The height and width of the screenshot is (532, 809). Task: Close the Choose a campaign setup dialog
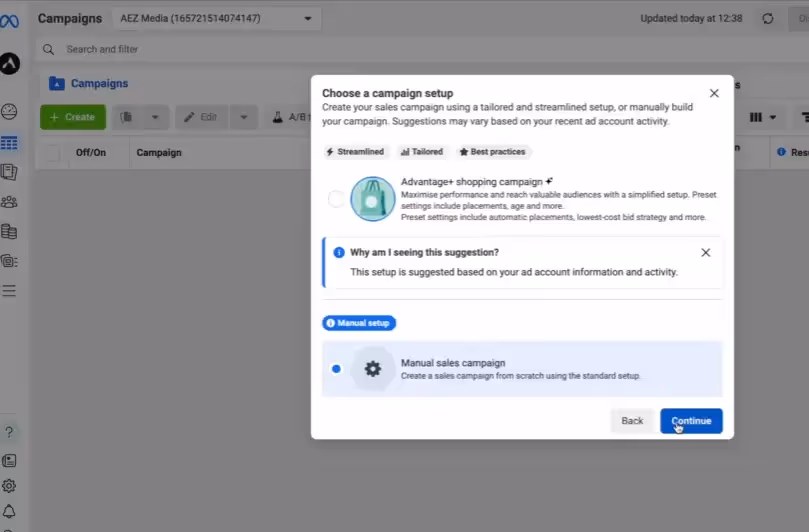click(714, 93)
